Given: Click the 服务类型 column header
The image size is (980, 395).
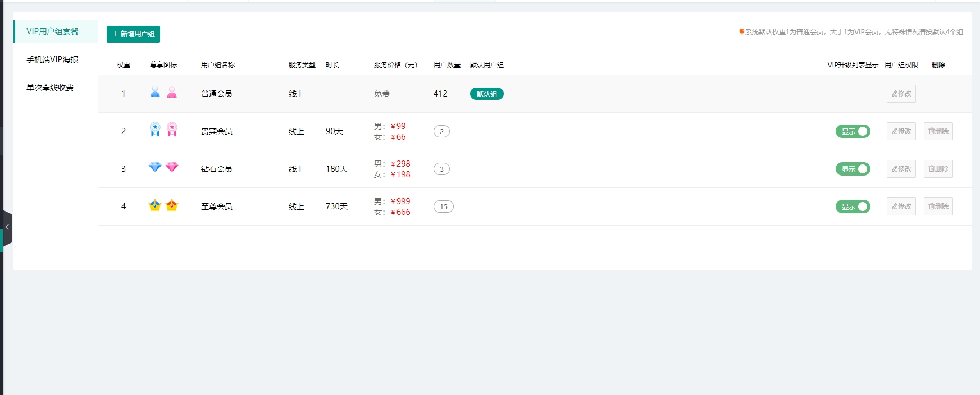Looking at the screenshot, I should click(x=302, y=65).
